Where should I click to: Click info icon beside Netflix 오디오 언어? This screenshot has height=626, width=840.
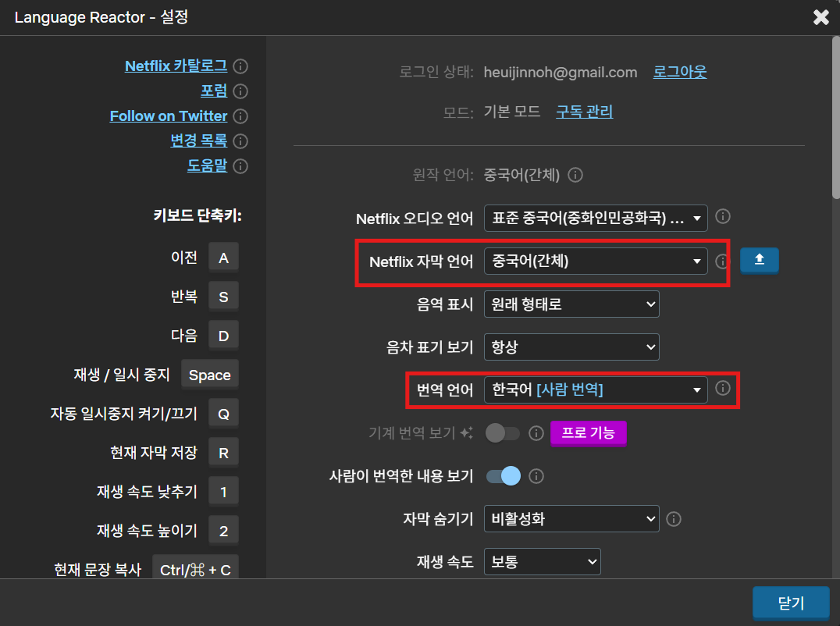723,216
